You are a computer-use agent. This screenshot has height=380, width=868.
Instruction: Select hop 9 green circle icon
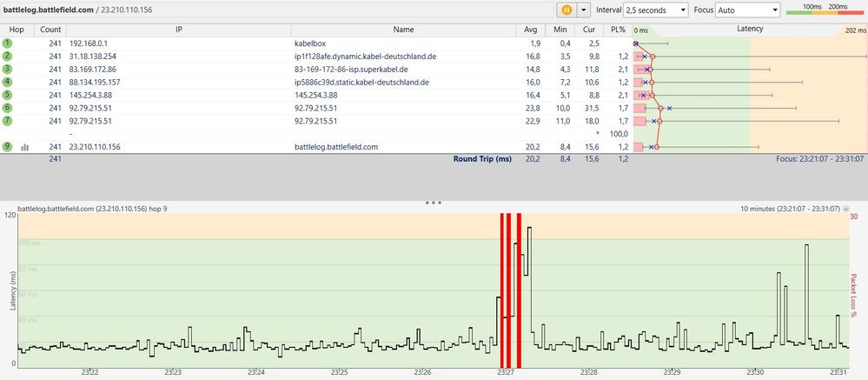click(7, 147)
